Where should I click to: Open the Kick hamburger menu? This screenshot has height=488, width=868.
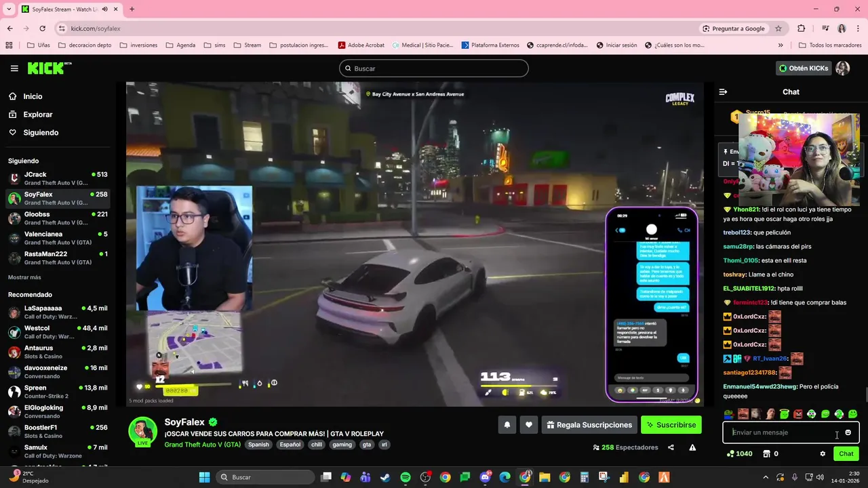(14, 68)
